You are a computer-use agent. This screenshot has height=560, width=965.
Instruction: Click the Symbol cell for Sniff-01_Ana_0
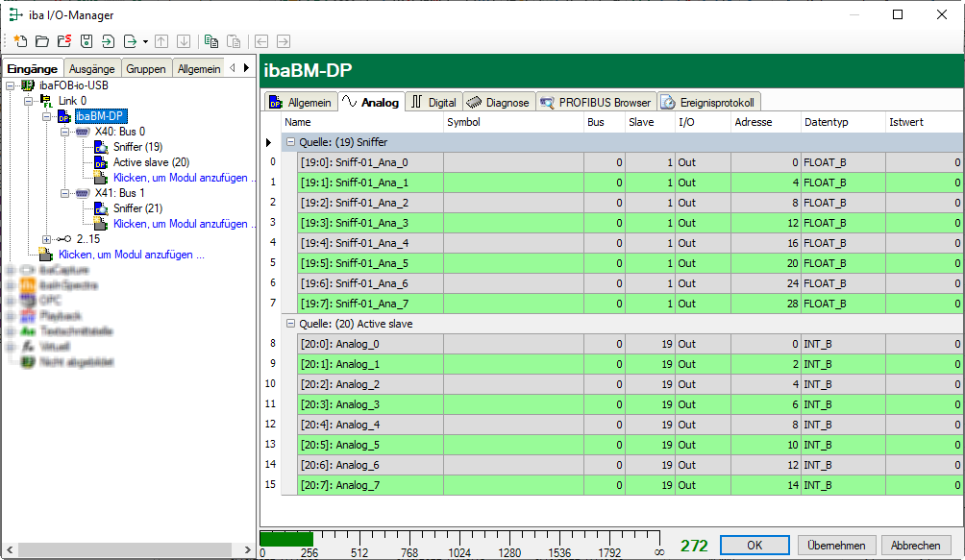tap(512, 162)
